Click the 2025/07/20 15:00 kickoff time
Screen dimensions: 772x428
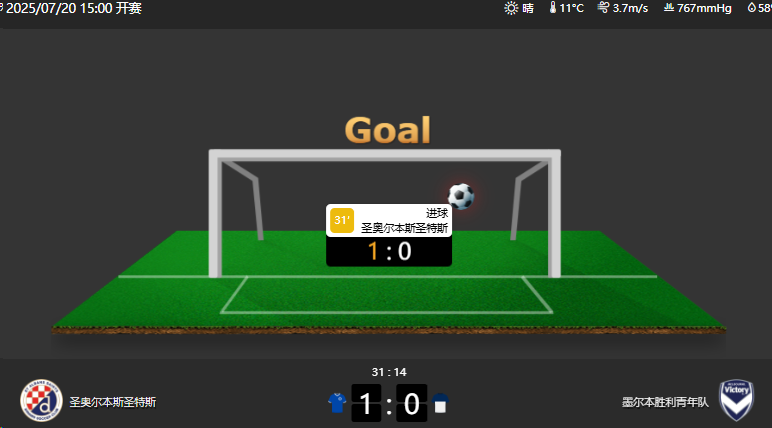[x=74, y=8]
